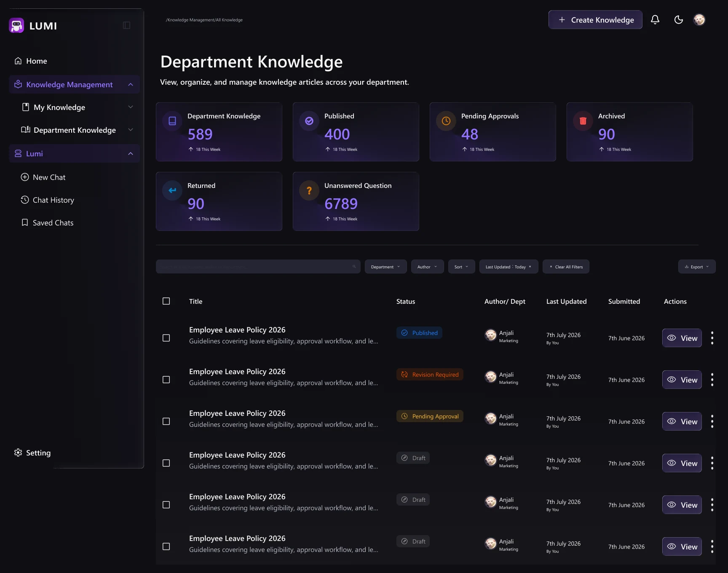This screenshot has height=573, width=728.
Task: Remove the Last Updated Today filter
Action: coord(530,267)
